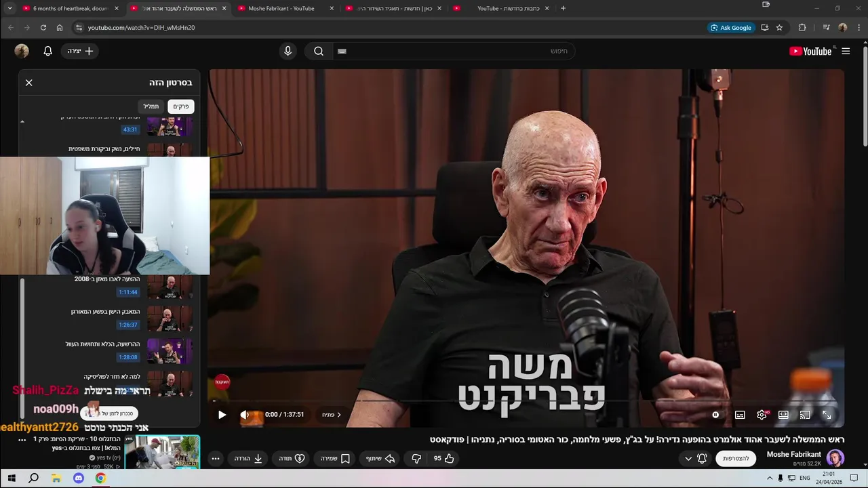Jump to chapter at 43:31
Viewport: 868px width, 488px height.
click(130, 129)
